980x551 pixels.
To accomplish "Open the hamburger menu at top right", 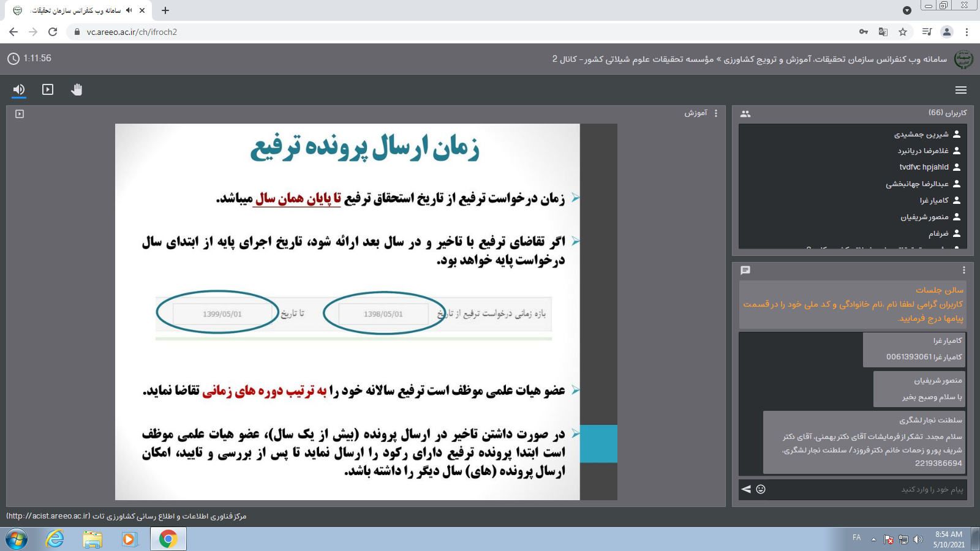I will [960, 90].
